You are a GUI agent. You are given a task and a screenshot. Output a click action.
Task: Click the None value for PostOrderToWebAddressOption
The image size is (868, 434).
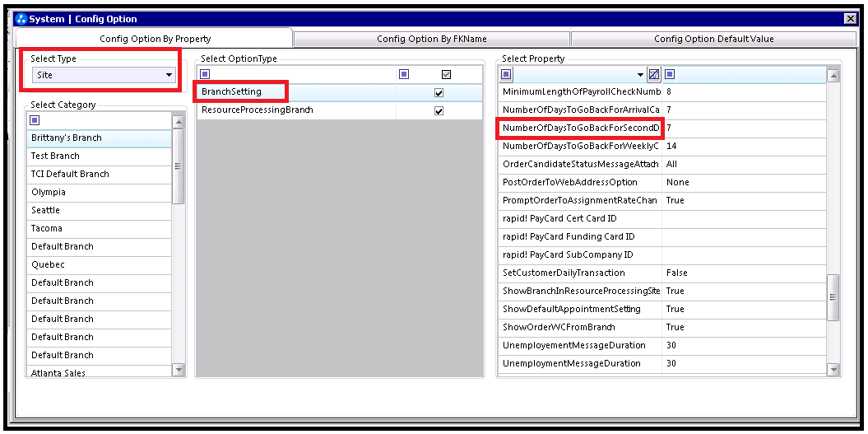(745, 183)
